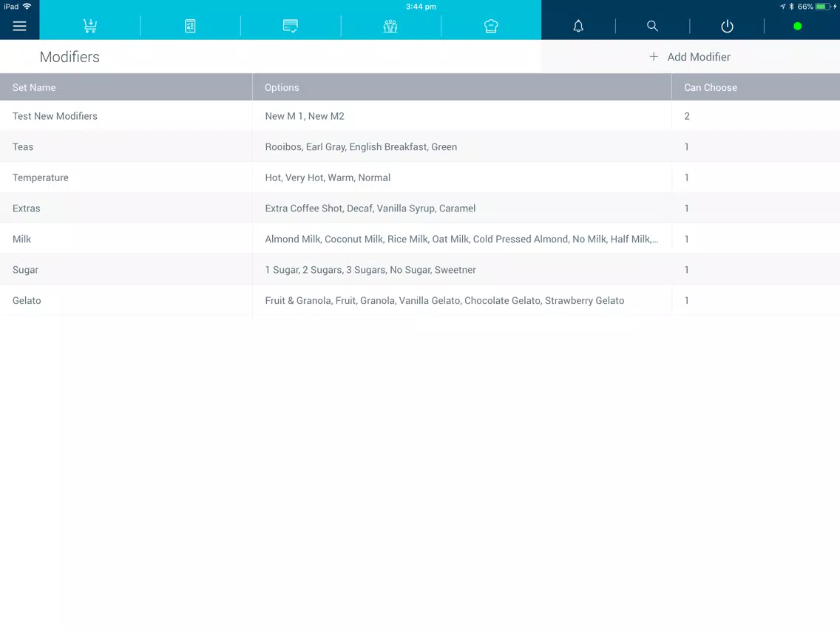Click Can Choose value for Gelato row

[687, 300]
